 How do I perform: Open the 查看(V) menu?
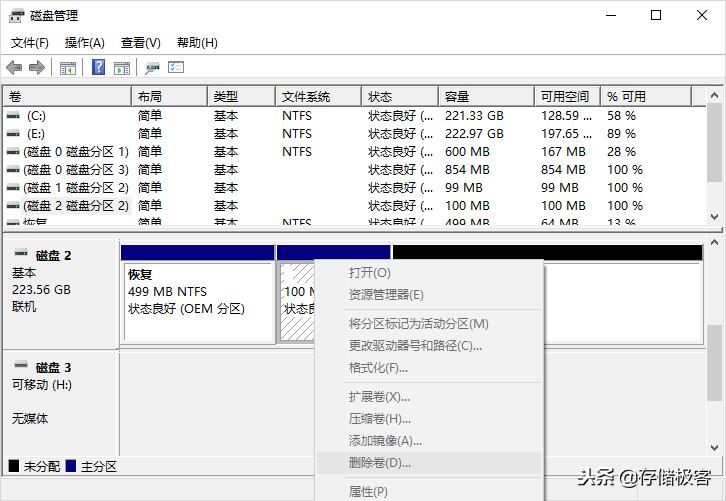tap(140, 43)
